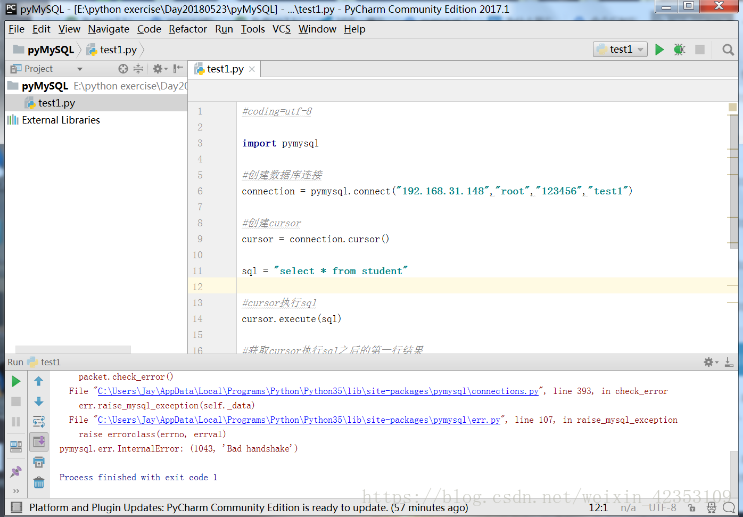Open the File menu
Image resolution: width=743 pixels, height=517 pixels.
pyautogui.click(x=16, y=29)
